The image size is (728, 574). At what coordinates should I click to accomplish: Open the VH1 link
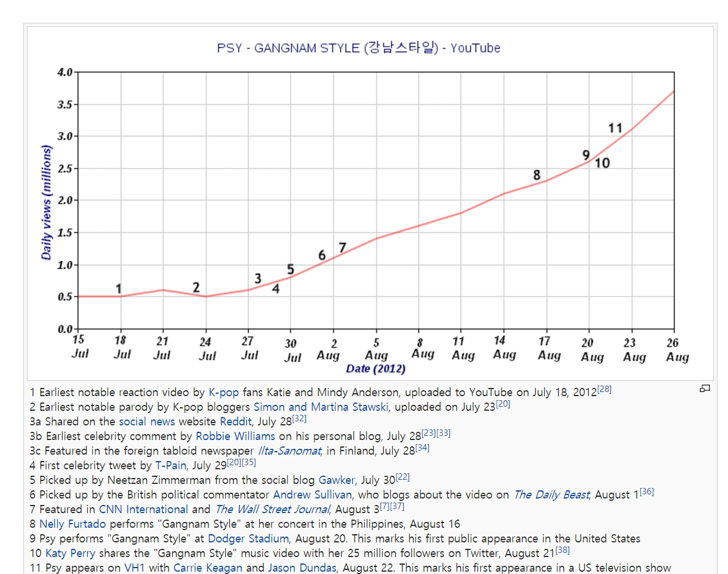tap(135, 568)
